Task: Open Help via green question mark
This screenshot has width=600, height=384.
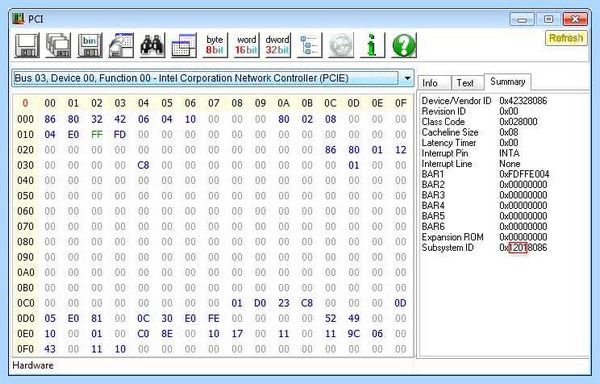Action: pyautogui.click(x=403, y=46)
